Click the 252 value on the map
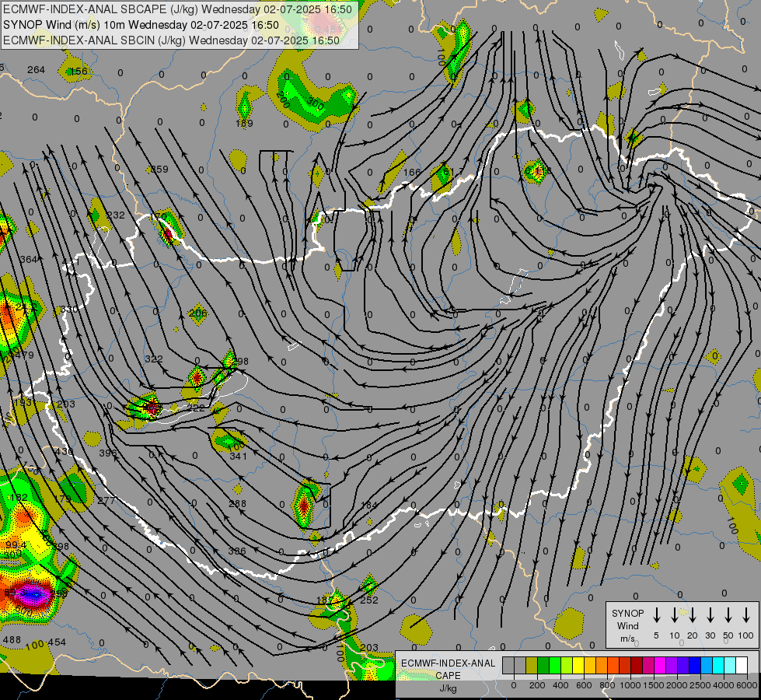The image size is (761, 700). pyautogui.click(x=369, y=600)
